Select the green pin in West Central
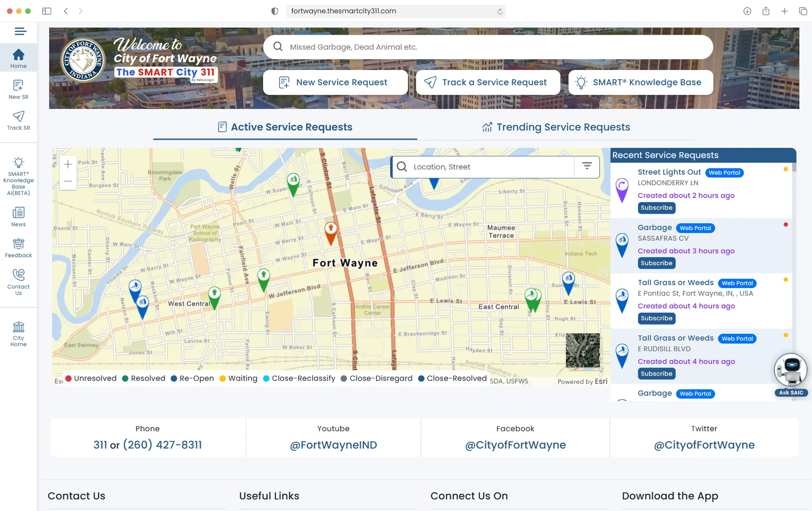Screen dimensions: 812x511 pyautogui.click(x=214, y=298)
